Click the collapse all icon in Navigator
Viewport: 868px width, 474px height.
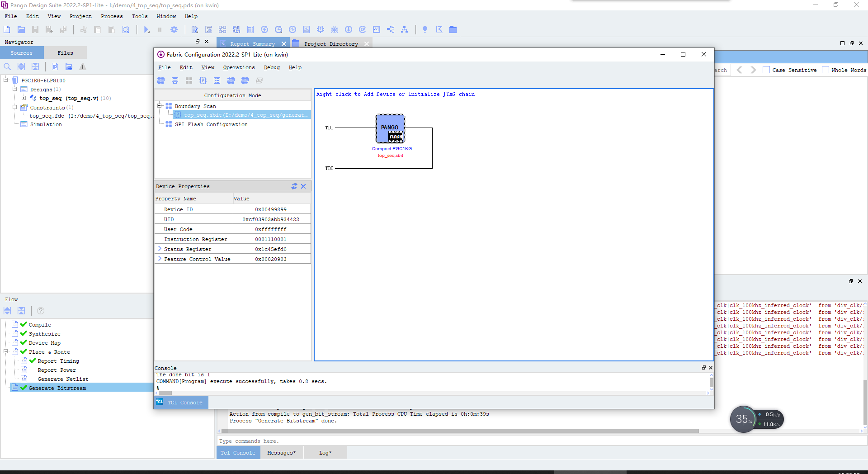[x=35, y=66]
